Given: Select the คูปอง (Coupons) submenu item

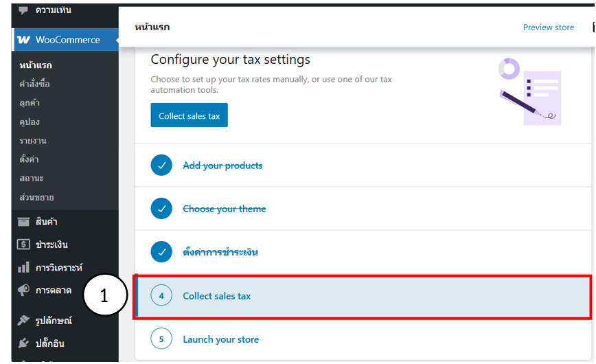Looking at the screenshot, I should click(x=30, y=122).
